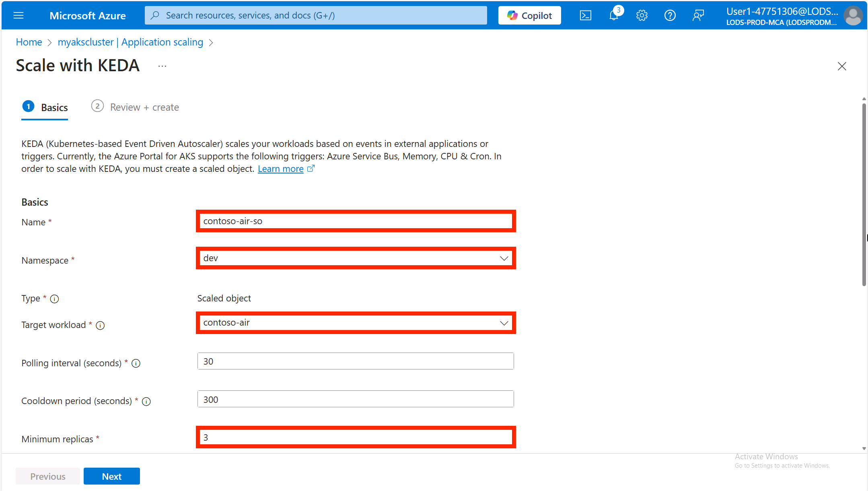Click the Minimum replicas field with value 3
Screen dimensions: 868x491
pyautogui.click(x=356, y=437)
